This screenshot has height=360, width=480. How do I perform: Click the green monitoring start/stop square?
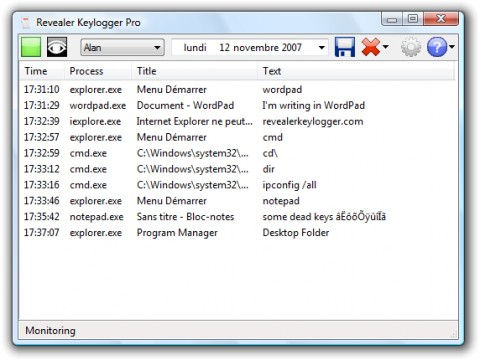coord(31,47)
